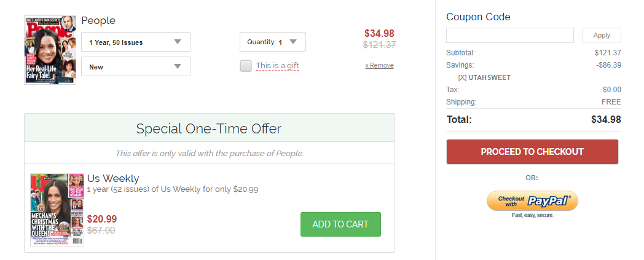This screenshot has width=644, height=260.
Task: Open the Quantity selector dropdown
Action: tap(272, 42)
